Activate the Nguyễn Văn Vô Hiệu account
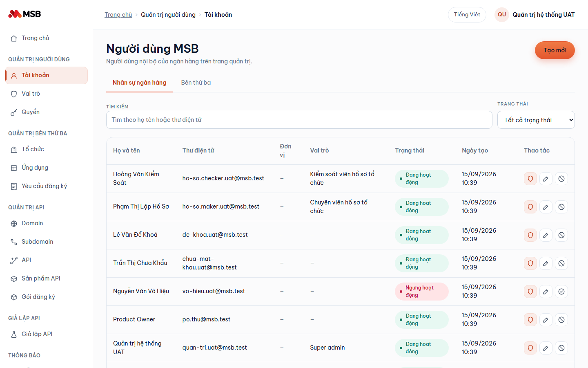Image resolution: width=588 pixels, height=368 pixels. tap(561, 292)
